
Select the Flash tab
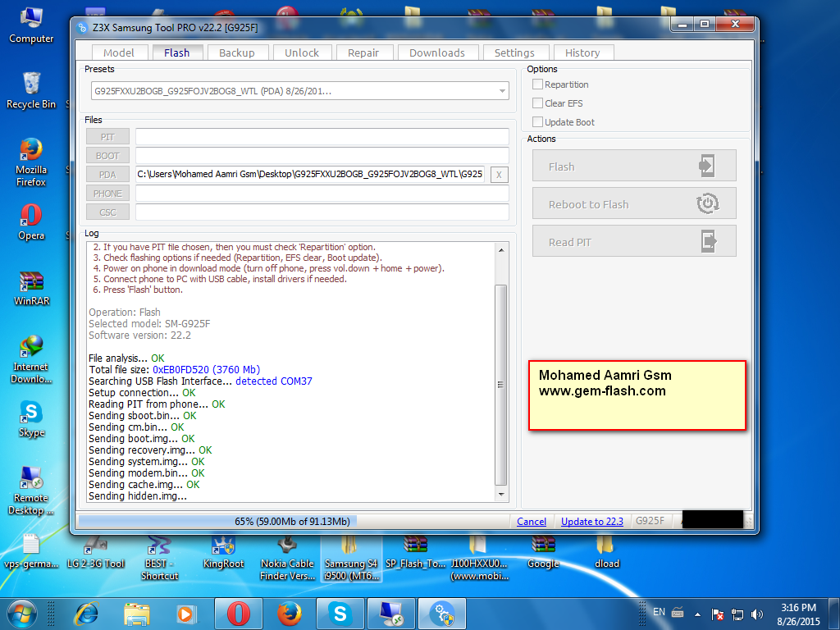(x=177, y=52)
